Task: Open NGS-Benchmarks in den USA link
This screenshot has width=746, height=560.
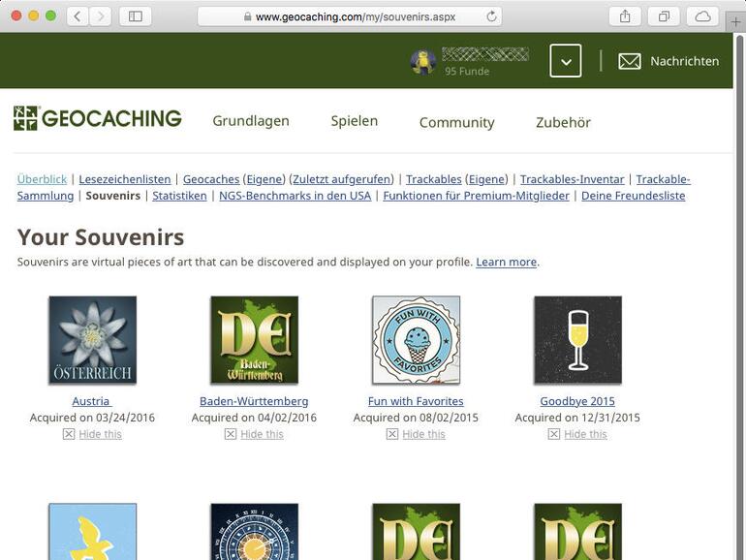Action: [295, 196]
